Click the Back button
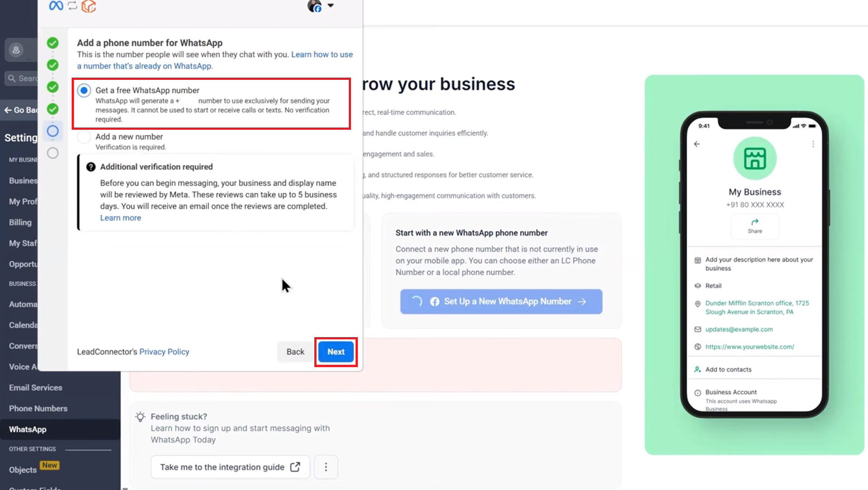The image size is (868, 490). point(295,352)
